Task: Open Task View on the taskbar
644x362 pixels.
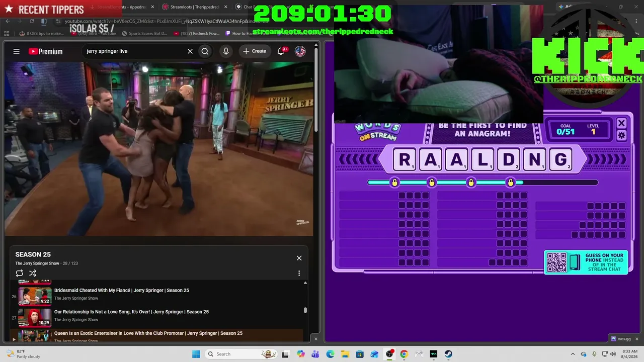Action: [x=285, y=354]
